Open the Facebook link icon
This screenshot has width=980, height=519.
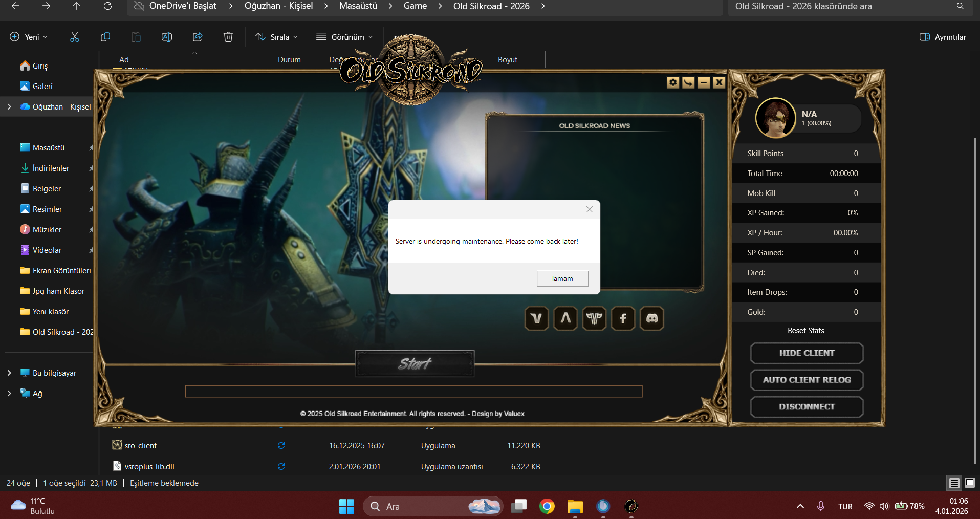pyautogui.click(x=623, y=318)
